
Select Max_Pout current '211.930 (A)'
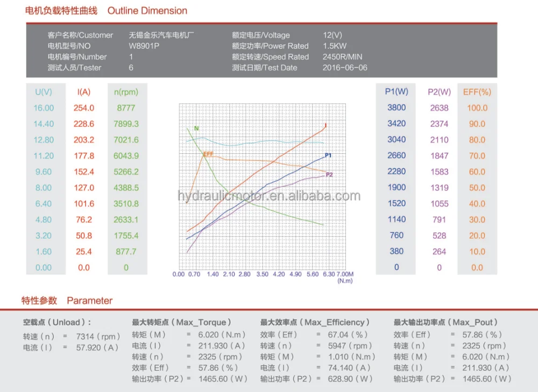(485, 368)
